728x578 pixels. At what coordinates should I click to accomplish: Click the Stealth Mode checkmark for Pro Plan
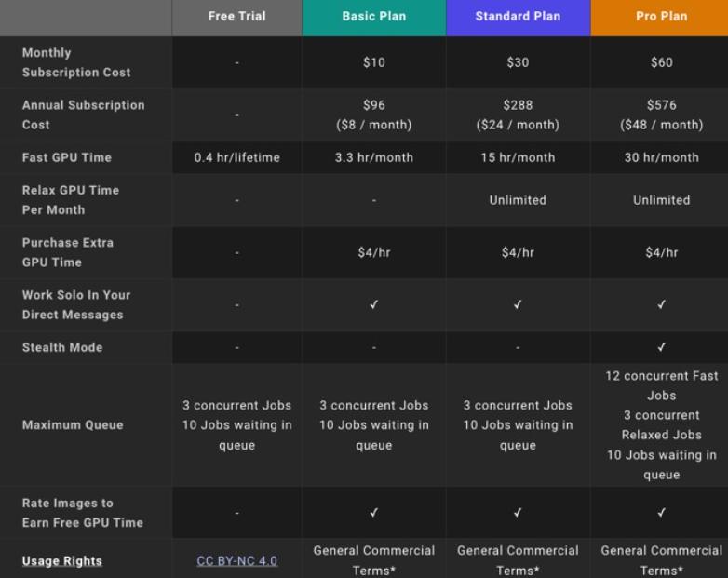[662, 347]
